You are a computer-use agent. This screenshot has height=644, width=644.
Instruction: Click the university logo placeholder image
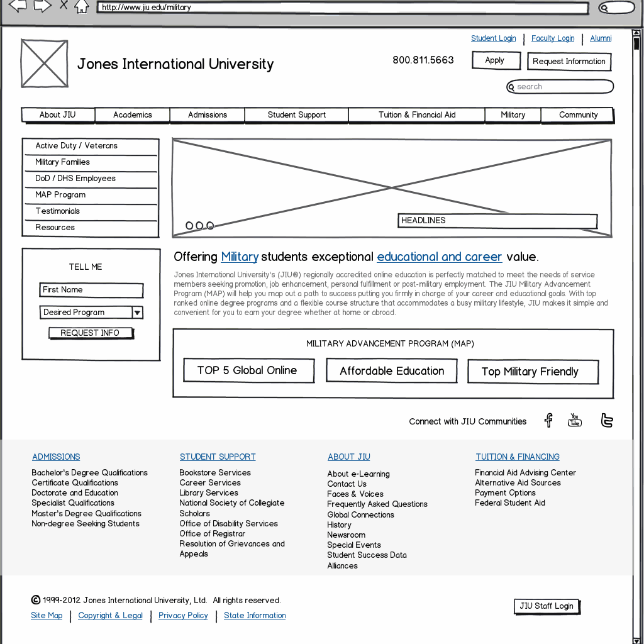tap(44, 64)
